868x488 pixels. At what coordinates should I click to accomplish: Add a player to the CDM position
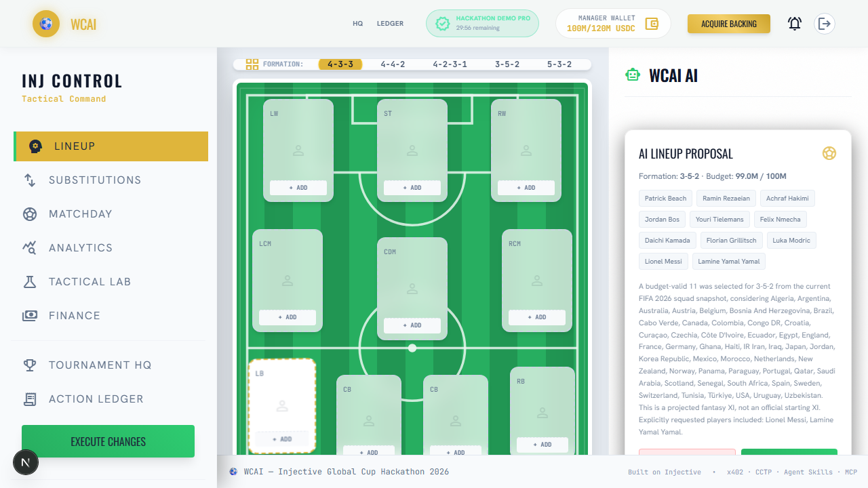pyautogui.click(x=412, y=325)
